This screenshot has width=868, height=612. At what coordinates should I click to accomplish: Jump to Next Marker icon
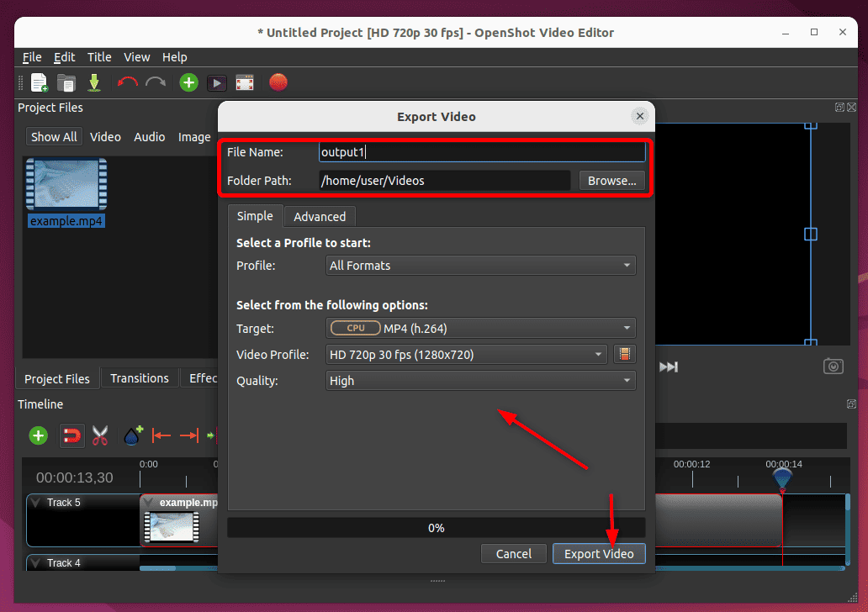point(188,436)
